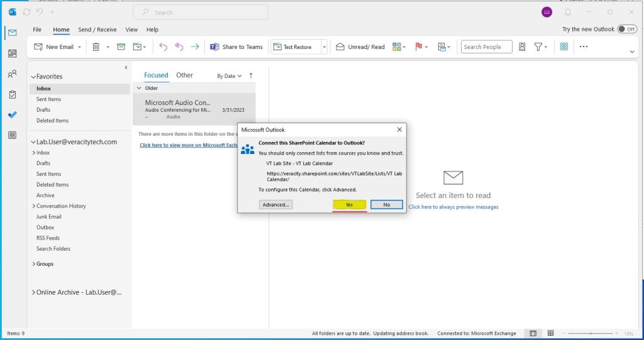
Task: Toggle the Try the new Outlook switch
Action: 627,30
